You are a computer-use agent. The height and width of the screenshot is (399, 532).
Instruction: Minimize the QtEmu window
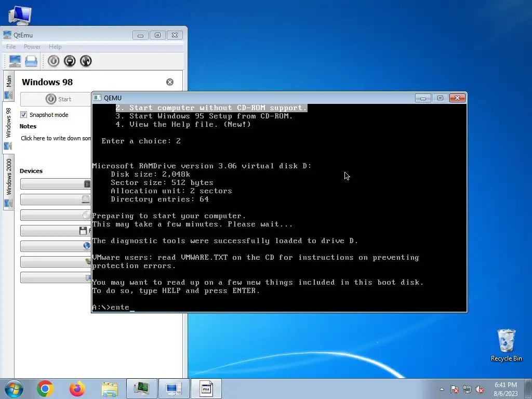(140, 35)
